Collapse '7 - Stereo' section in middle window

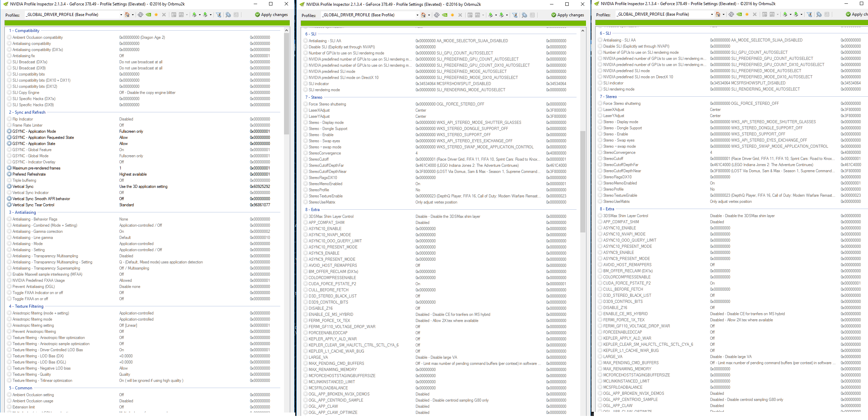(x=314, y=97)
